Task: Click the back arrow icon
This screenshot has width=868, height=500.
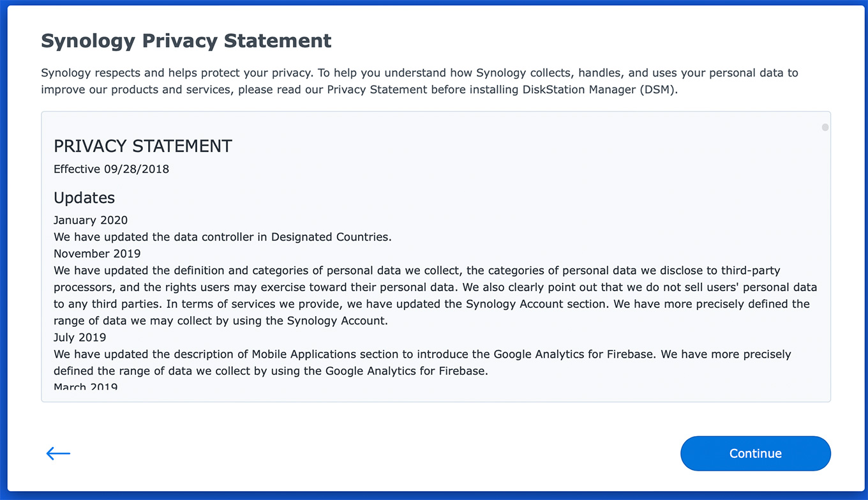Action: tap(58, 453)
